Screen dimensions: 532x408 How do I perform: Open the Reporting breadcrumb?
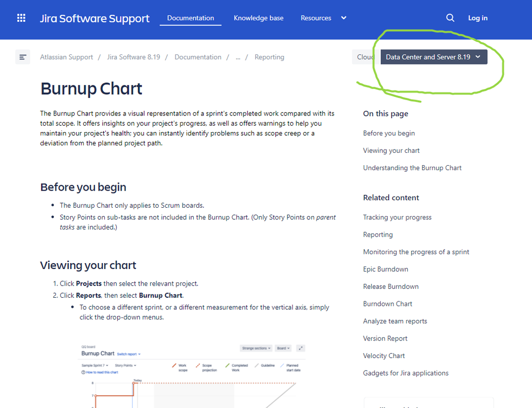coord(269,57)
